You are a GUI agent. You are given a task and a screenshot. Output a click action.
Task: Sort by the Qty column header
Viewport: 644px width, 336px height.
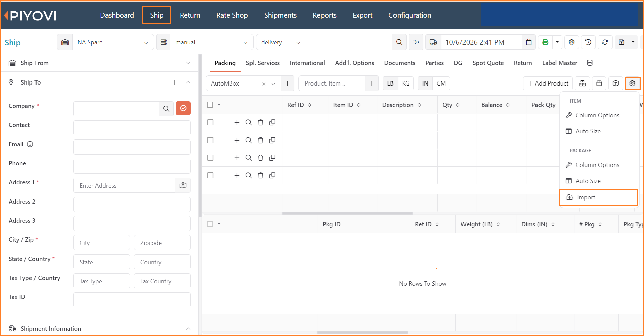451,105
